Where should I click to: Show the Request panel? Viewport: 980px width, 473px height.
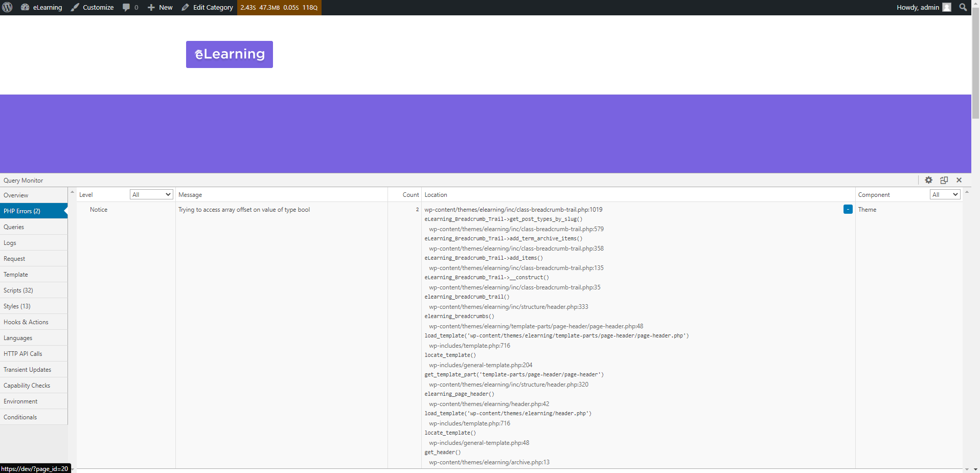click(34, 259)
